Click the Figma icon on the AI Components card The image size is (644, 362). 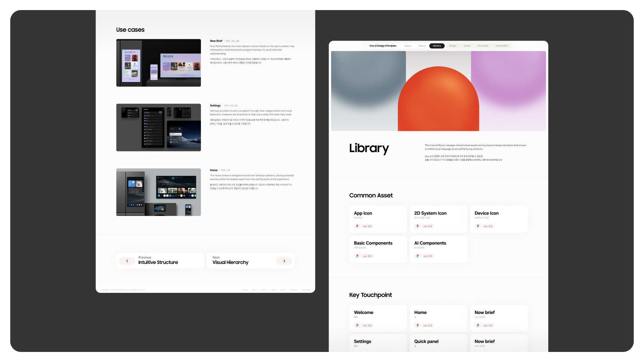pyautogui.click(x=418, y=256)
